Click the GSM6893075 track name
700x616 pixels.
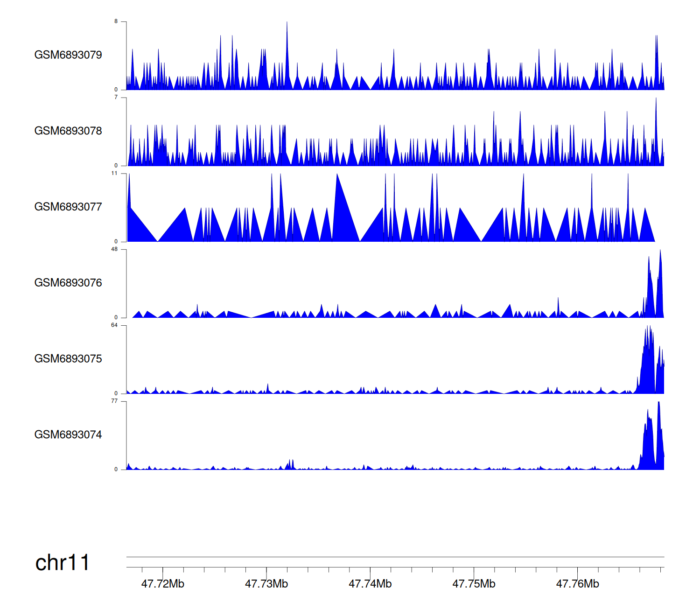68,359
